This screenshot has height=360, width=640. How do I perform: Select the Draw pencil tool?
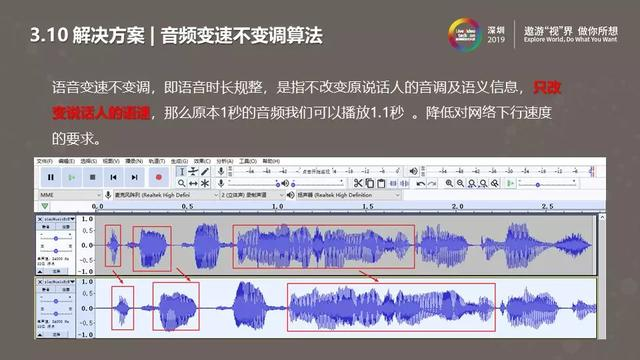click(205, 171)
